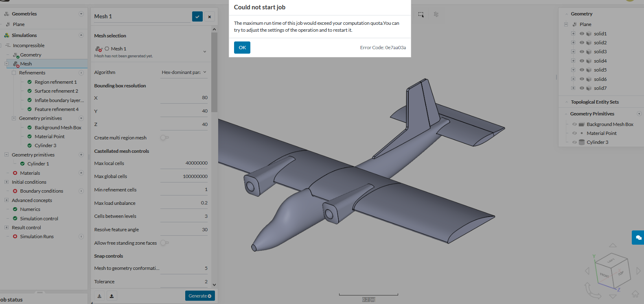Image resolution: width=644 pixels, height=304 pixels.
Task: Click the scroll-down arrow of mesh panel
Action: pos(215,285)
